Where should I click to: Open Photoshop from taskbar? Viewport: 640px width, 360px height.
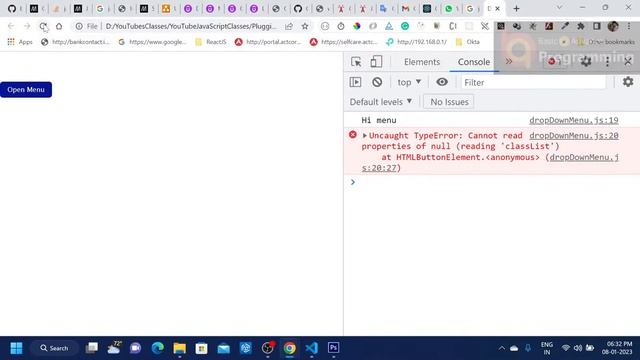333,348
